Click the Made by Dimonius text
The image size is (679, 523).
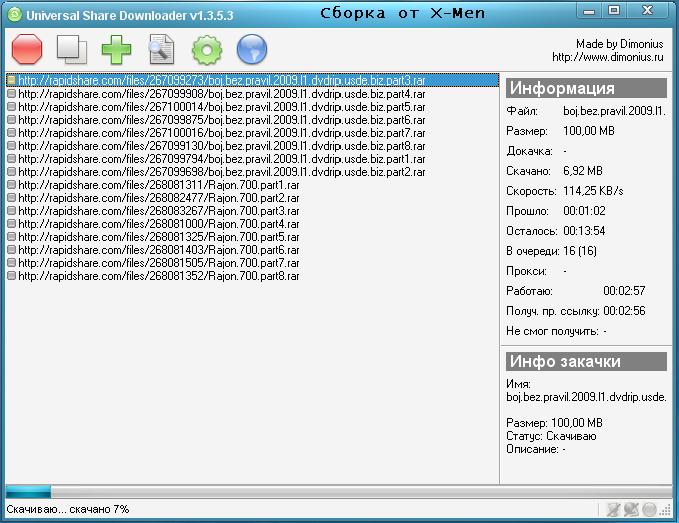619,44
